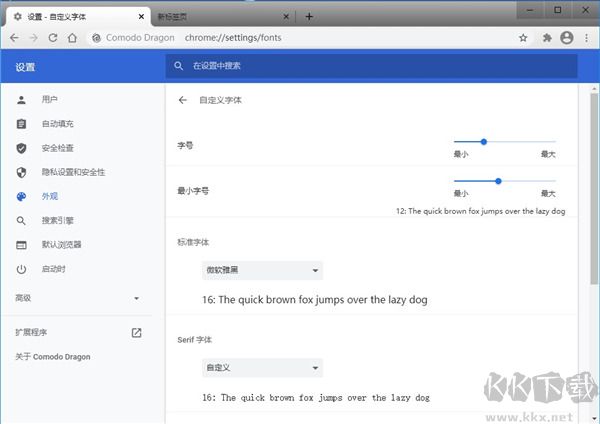Click the back arrow beside 自定义字体

click(183, 100)
